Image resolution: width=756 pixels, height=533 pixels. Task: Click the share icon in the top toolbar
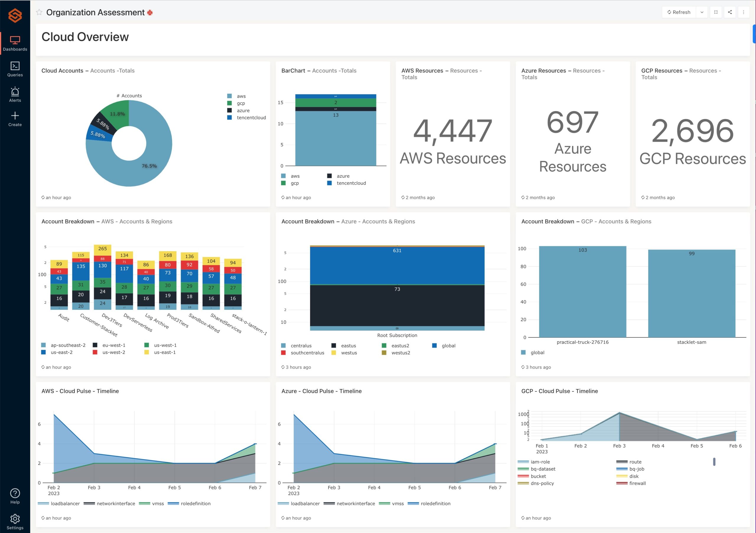[730, 12]
